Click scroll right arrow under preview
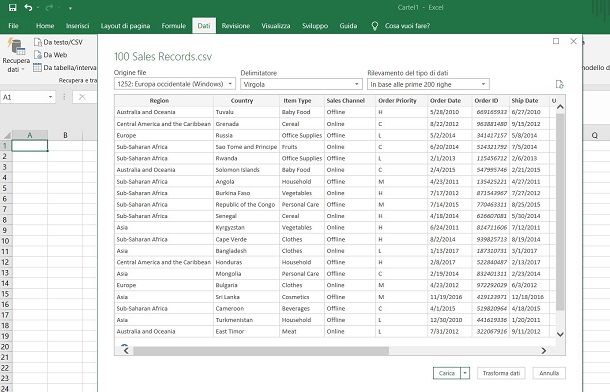The image size is (610, 392). click(x=543, y=351)
